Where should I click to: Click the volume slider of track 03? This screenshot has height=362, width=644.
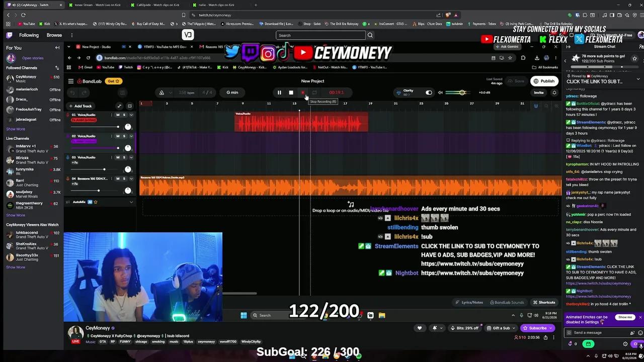point(95,169)
